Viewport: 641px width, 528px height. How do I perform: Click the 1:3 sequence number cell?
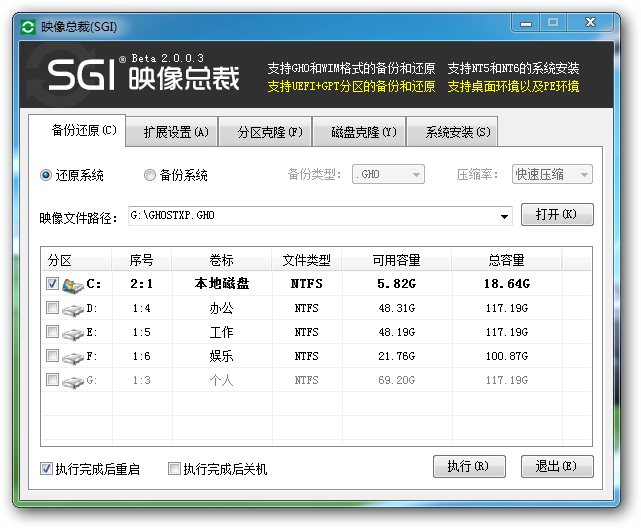142,380
